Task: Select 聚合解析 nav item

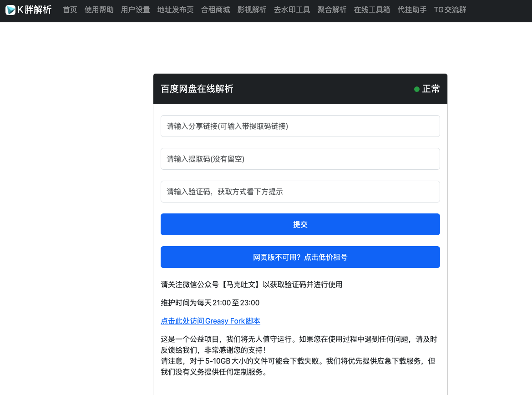Action: [332, 10]
